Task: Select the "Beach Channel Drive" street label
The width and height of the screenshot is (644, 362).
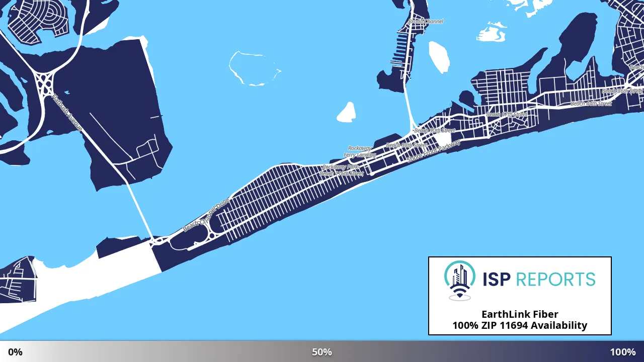Action: 206,215
